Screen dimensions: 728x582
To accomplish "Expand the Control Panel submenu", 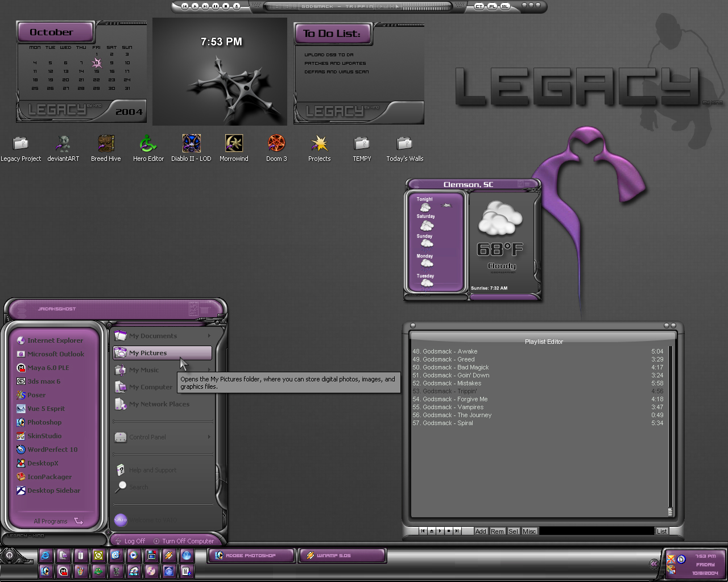I will pyautogui.click(x=209, y=436).
